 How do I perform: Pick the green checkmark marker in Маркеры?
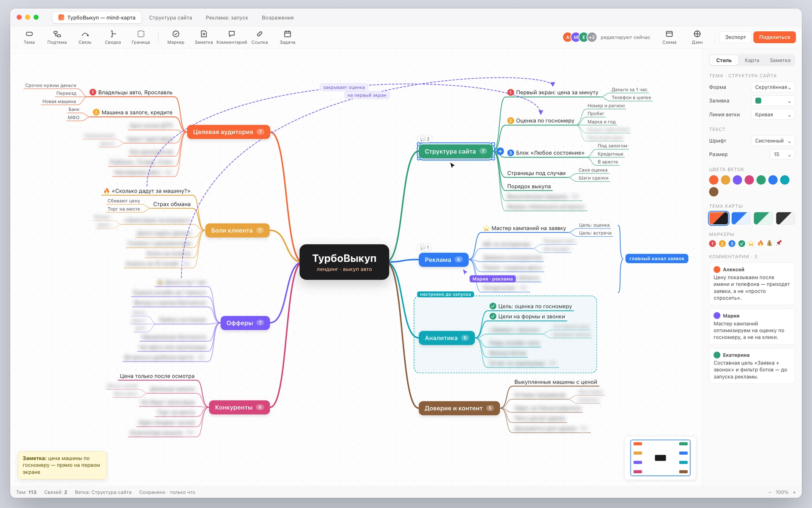pos(742,243)
